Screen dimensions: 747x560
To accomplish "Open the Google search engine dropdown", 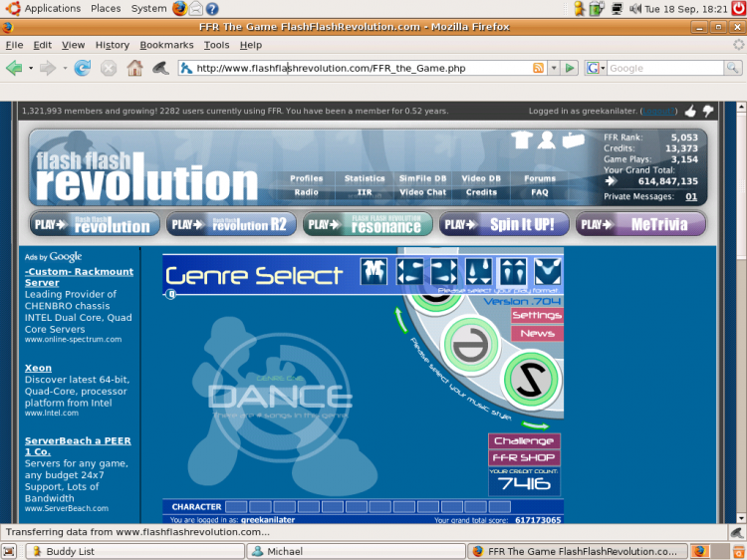I will (596, 68).
